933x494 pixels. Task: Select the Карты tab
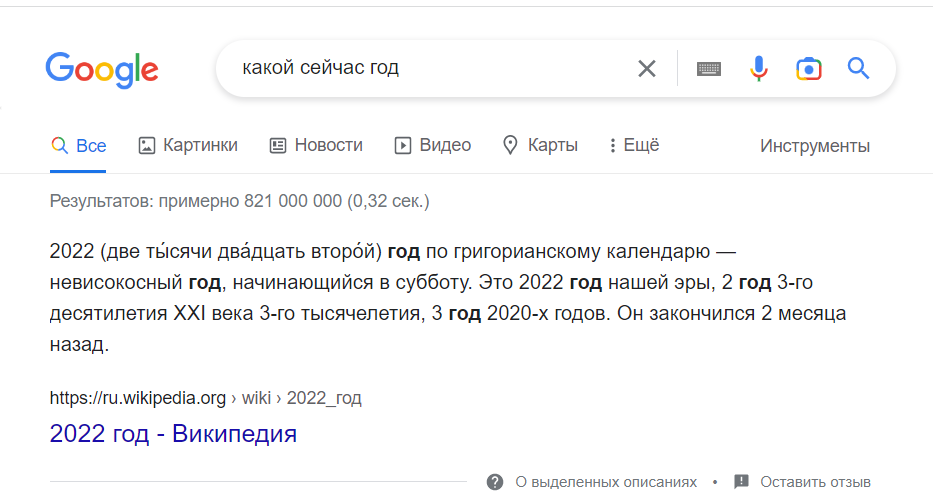tap(540, 145)
